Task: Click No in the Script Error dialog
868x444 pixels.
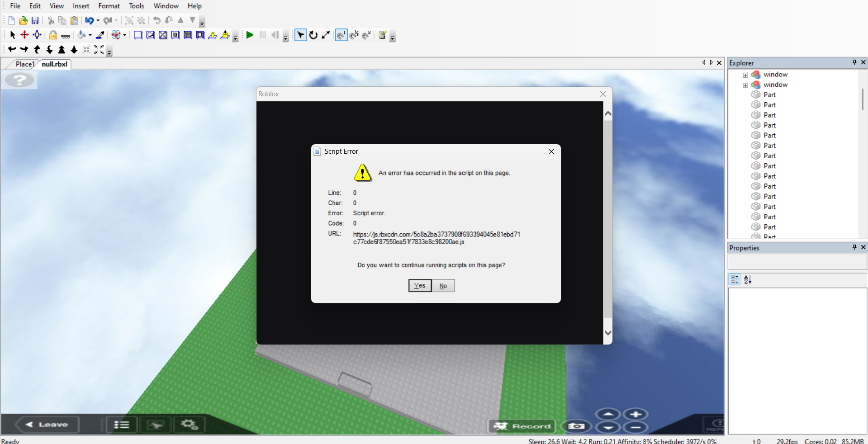Action: coord(443,286)
